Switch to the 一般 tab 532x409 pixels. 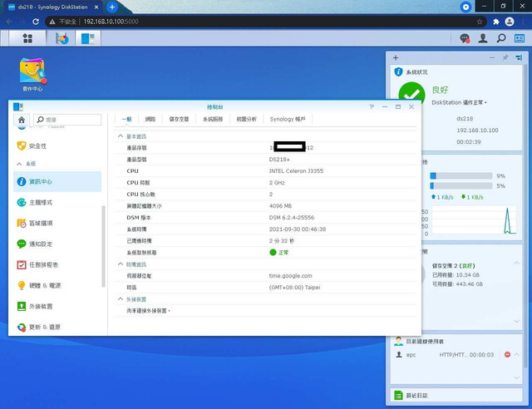pyautogui.click(x=126, y=119)
